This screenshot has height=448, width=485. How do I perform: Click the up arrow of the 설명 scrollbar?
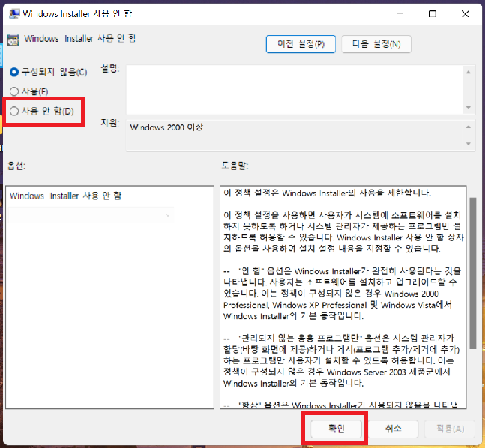[469, 73]
